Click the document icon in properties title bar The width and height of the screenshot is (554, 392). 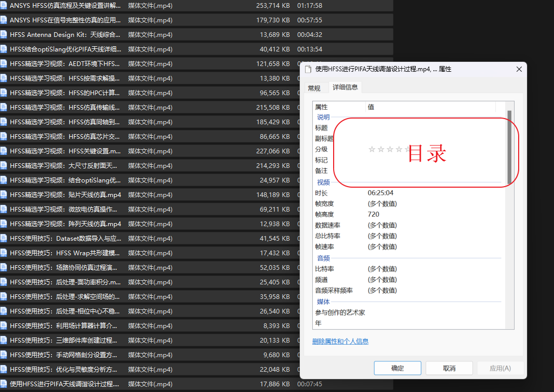point(309,69)
